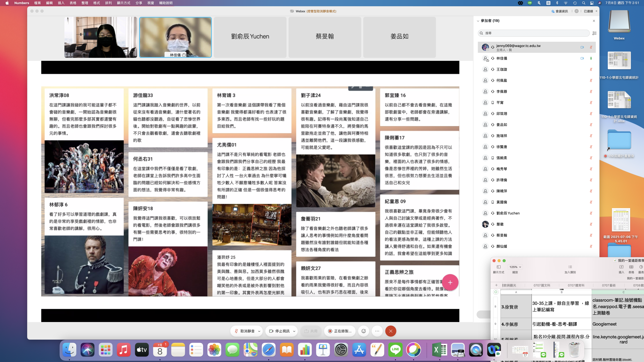The image size is (644, 362).
Task: Click the emoji reactions button
Action: (x=364, y=331)
